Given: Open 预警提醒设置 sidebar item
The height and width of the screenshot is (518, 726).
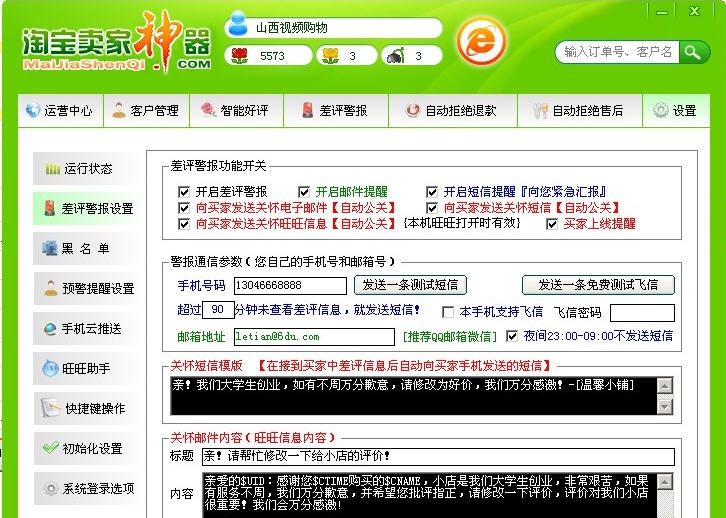Looking at the screenshot, I should [86, 288].
